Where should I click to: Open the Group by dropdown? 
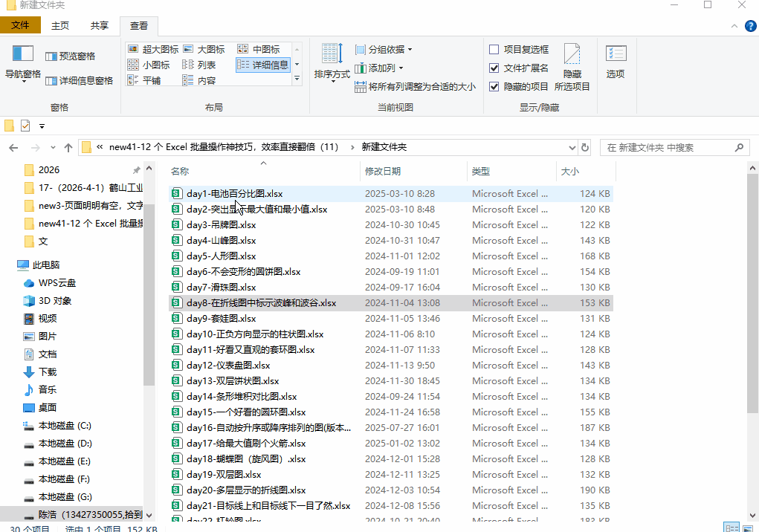pyautogui.click(x=384, y=49)
